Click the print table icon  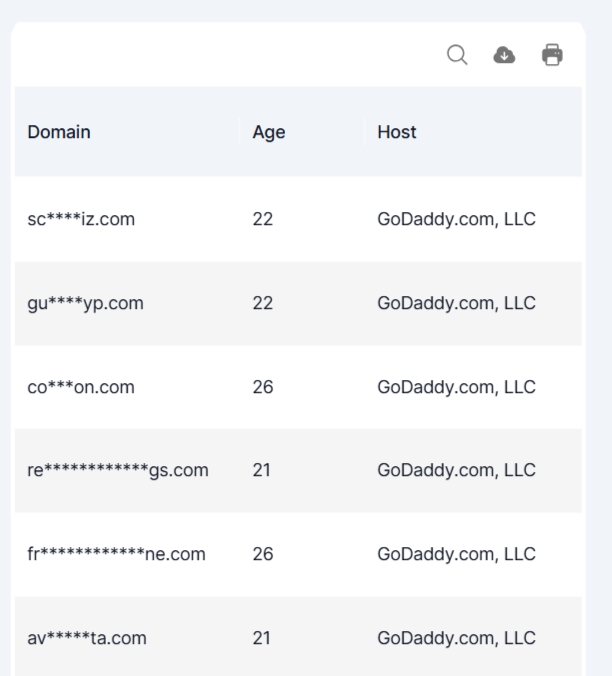pyautogui.click(x=552, y=55)
